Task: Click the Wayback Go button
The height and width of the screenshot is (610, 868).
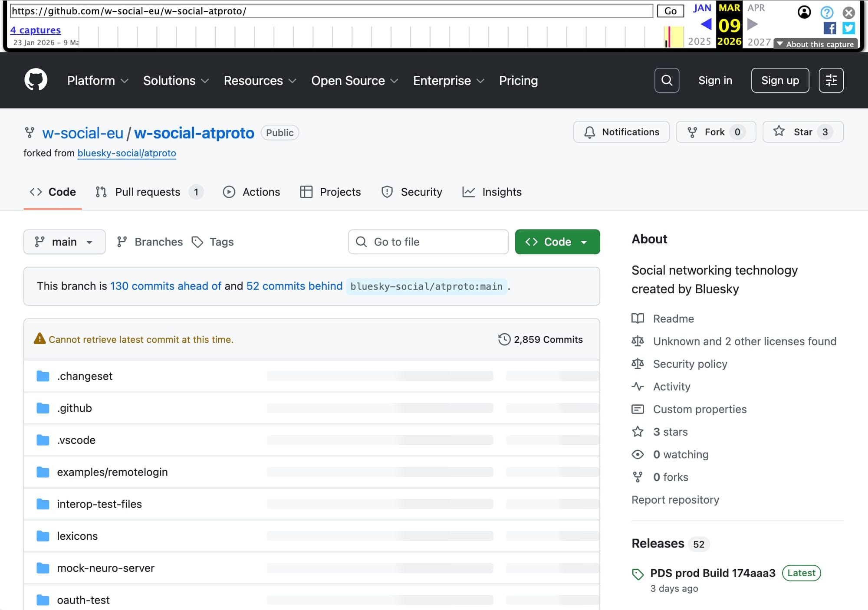Action: (670, 11)
